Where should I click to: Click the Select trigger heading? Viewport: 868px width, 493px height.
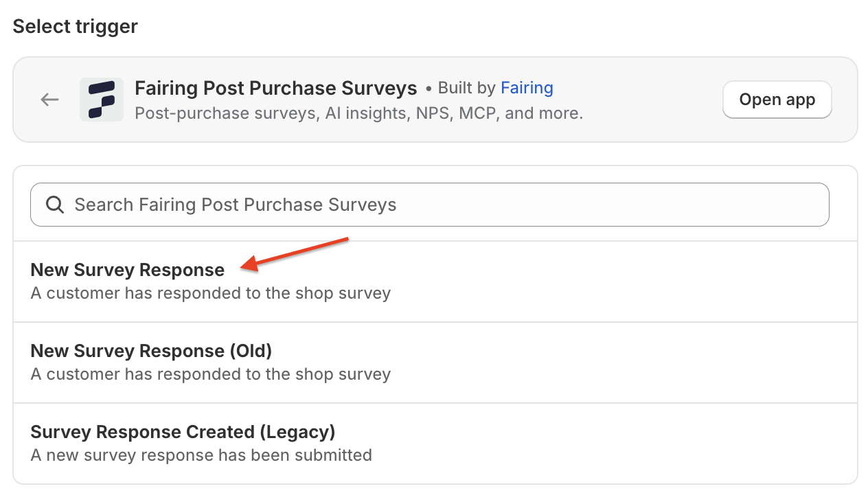click(x=76, y=27)
